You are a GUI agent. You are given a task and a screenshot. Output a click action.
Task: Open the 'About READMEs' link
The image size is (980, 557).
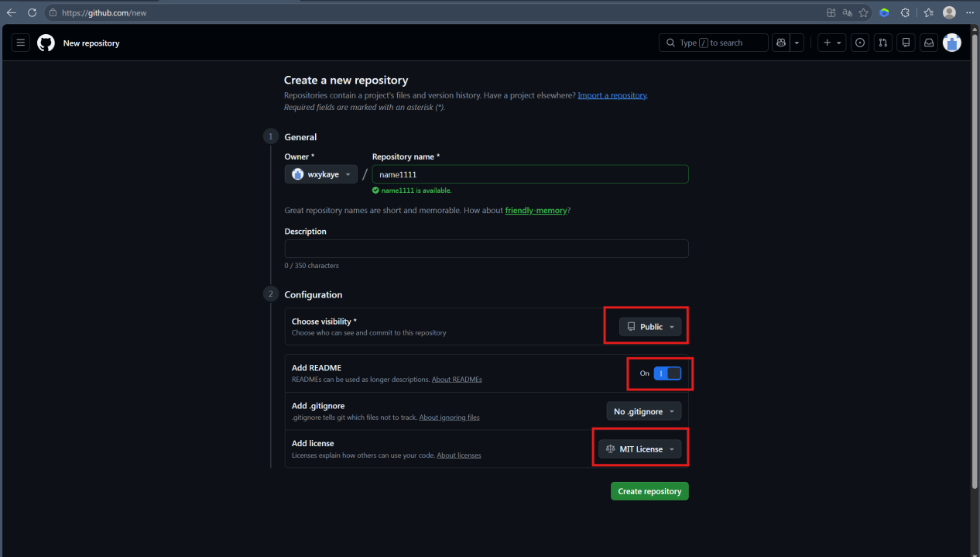point(457,380)
